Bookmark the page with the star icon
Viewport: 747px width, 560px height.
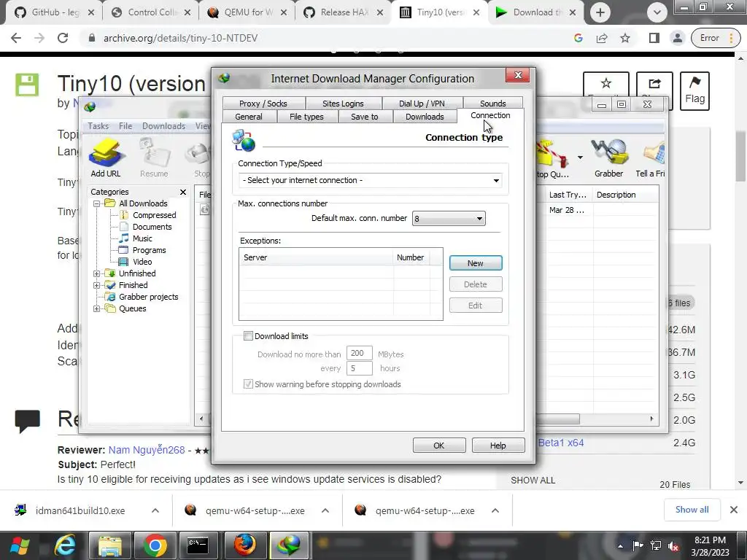pos(625,38)
